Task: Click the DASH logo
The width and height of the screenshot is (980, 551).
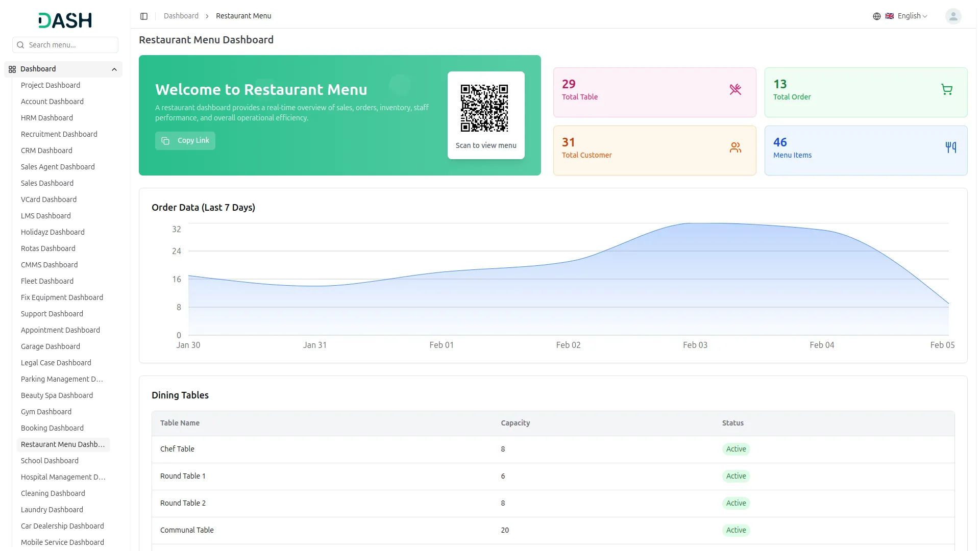Action: [65, 20]
